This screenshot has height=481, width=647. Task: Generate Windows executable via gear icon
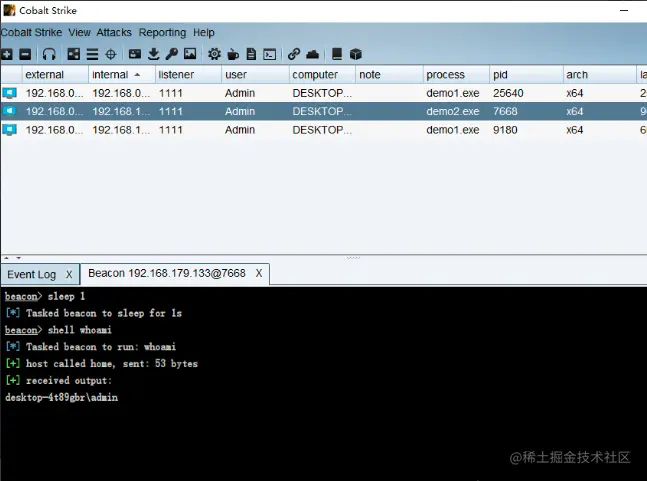(x=214, y=54)
